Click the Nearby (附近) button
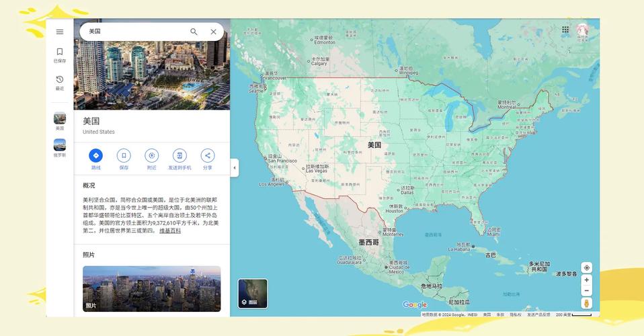Image resolution: width=644 pixels, height=336 pixels. pyautogui.click(x=151, y=159)
